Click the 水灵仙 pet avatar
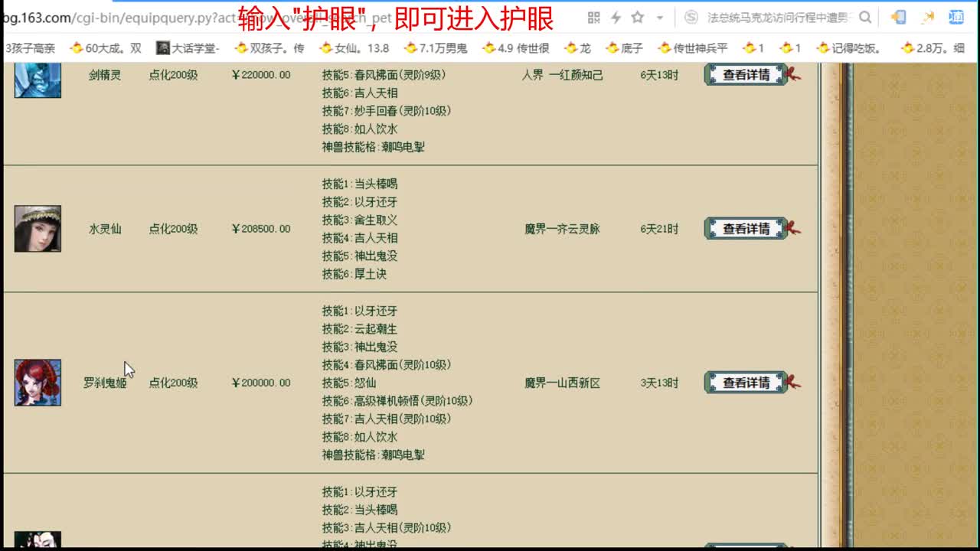Image resolution: width=980 pixels, height=551 pixels. point(38,229)
